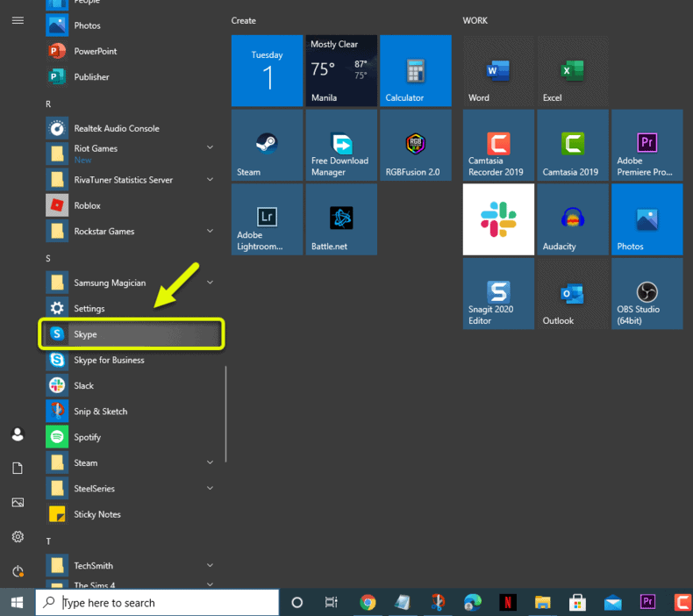This screenshot has width=693, height=616.
Task: Launch the OBS Studio (64bit) tile
Action: (x=647, y=294)
